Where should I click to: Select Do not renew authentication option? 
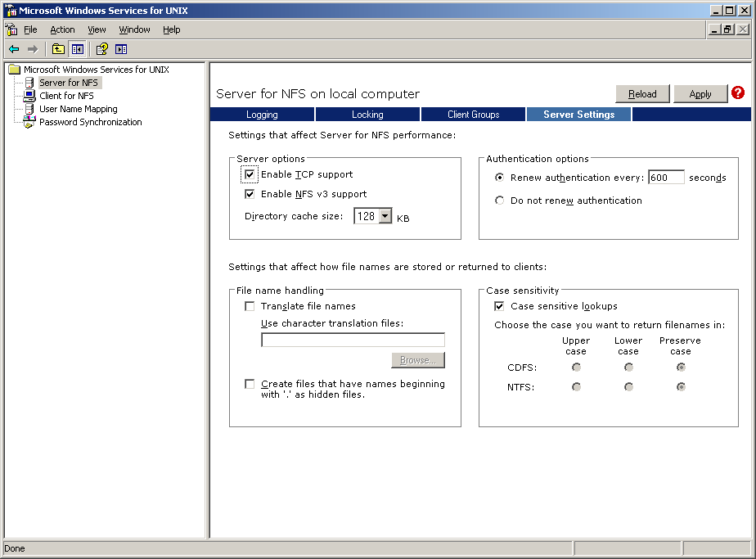pyautogui.click(x=499, y=201)
